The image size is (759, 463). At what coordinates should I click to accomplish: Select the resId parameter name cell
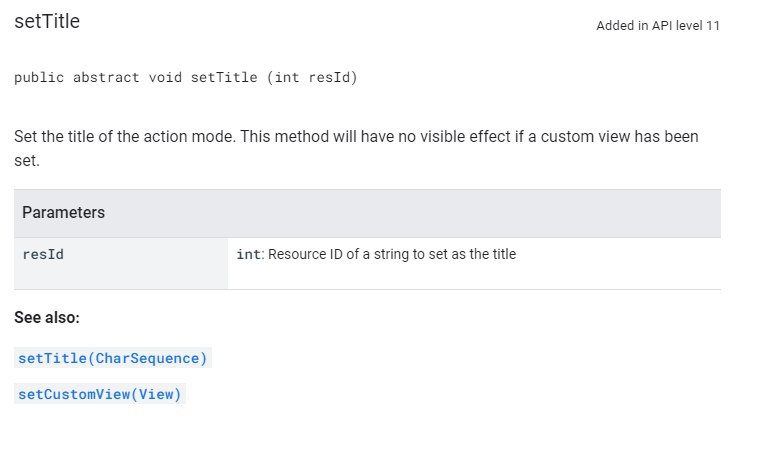[x=121, y=263]
